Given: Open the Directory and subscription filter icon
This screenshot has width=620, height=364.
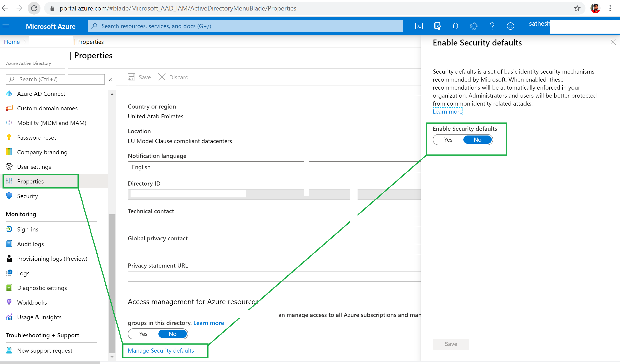Looking at the screenshot, I should 437,26.
